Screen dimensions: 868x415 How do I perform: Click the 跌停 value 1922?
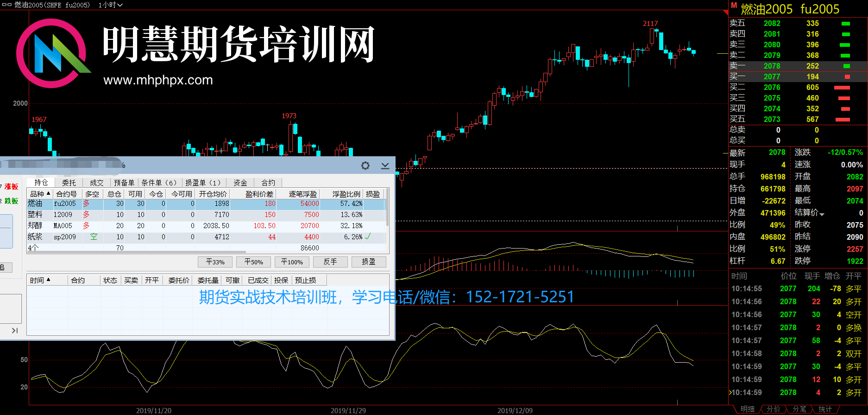(x=855, y=261)
